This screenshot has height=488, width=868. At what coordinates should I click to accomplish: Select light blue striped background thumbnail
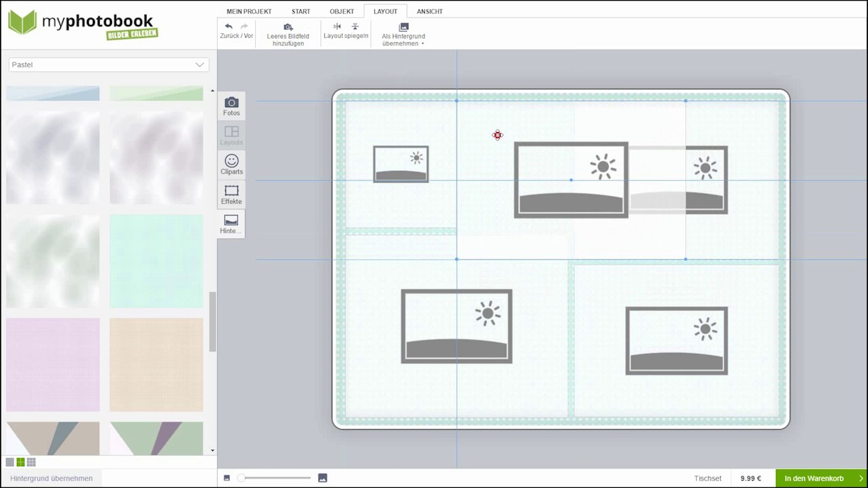click(53, 94)
